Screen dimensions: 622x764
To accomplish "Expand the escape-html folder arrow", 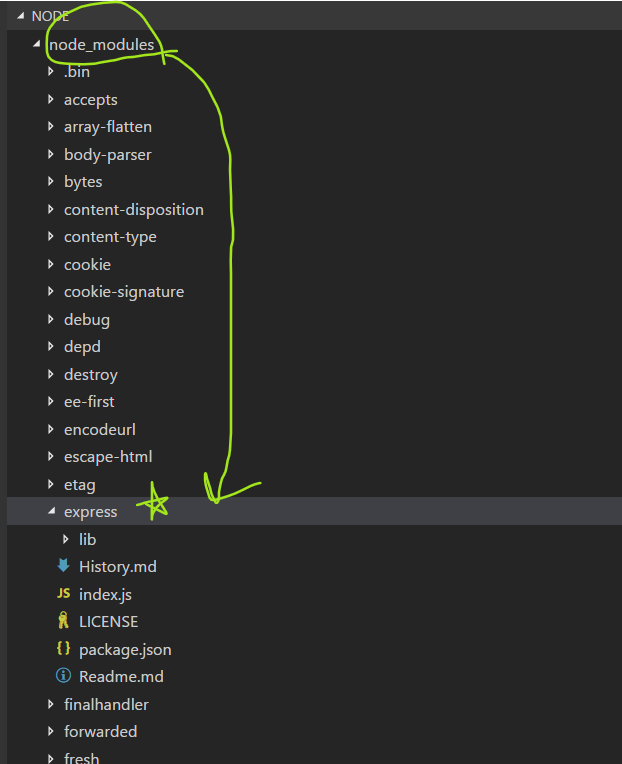I will pyautogui.click(x=51, y=456).
